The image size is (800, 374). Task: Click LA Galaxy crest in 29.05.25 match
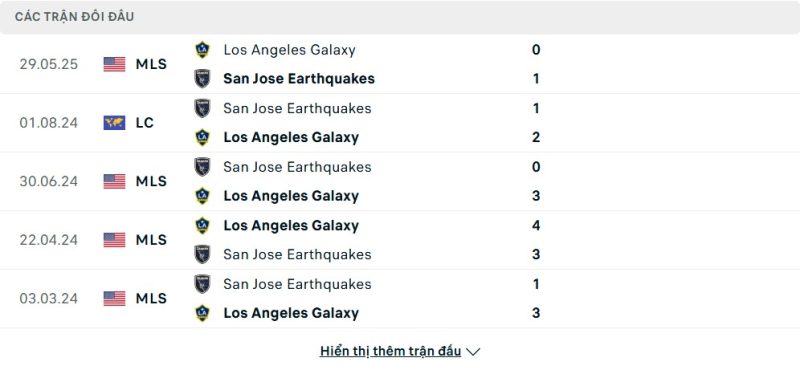(203, 49)
